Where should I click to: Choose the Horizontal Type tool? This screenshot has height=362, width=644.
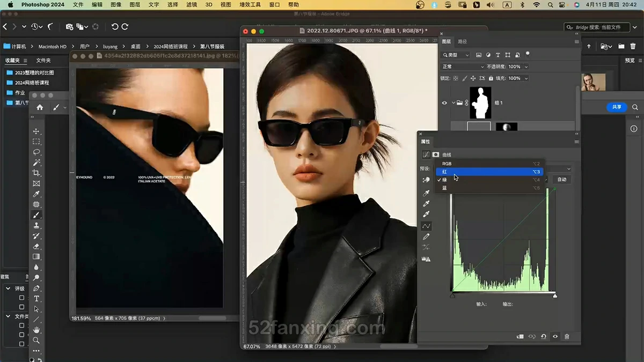coord(36,299)
